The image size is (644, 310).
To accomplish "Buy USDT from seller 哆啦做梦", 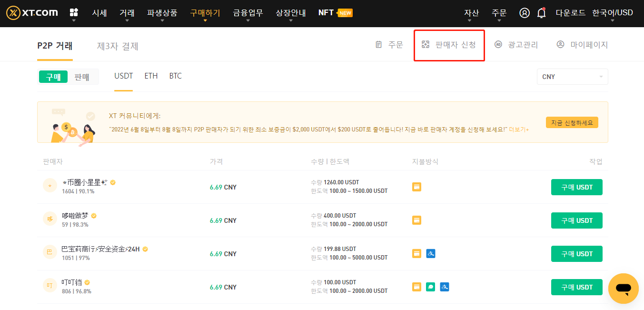I will point(577,220).
